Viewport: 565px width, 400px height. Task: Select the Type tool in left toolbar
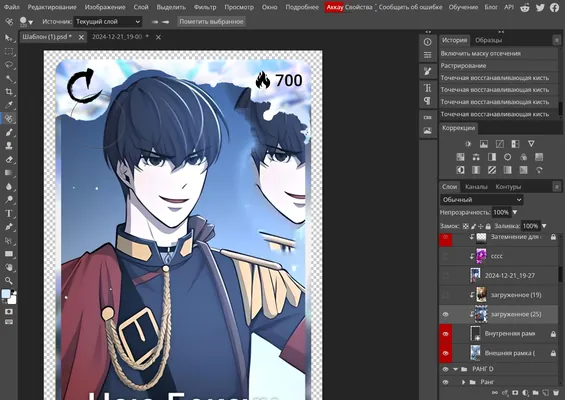[x=9, y=213]
